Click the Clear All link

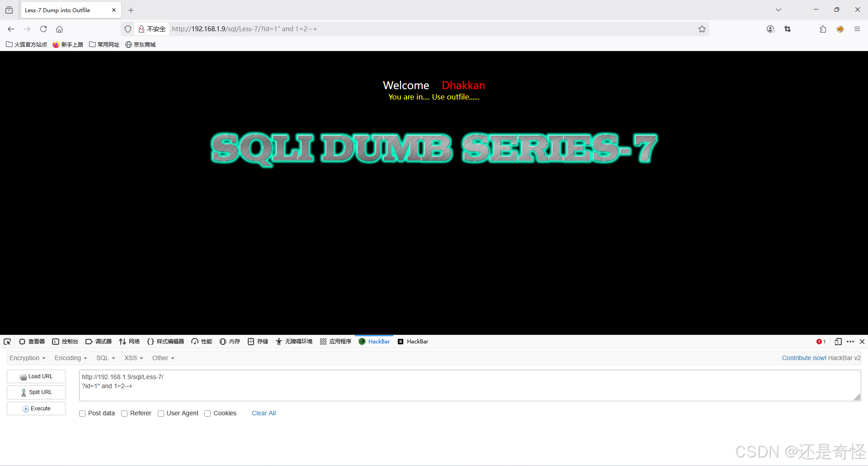tap(264, 413)
